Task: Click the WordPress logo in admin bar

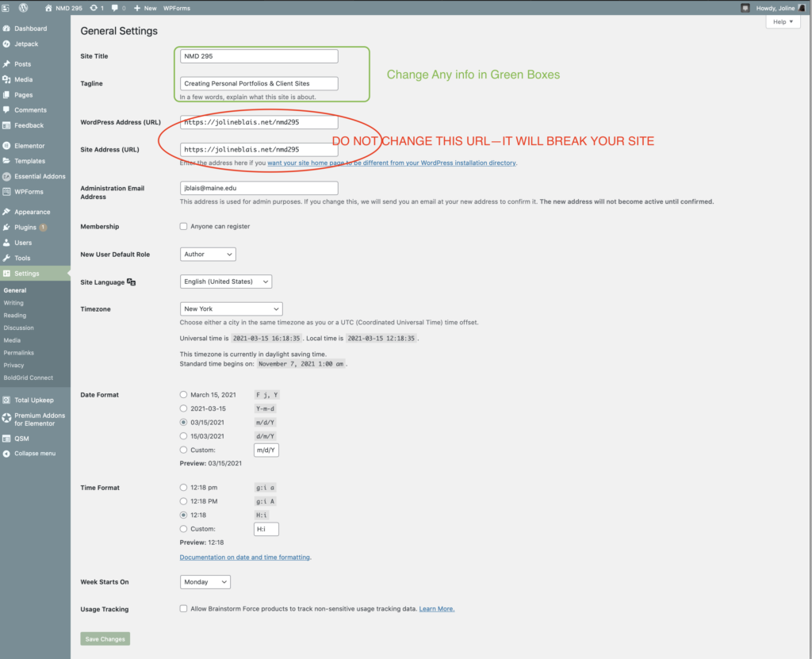Action: tap(24, 8)
